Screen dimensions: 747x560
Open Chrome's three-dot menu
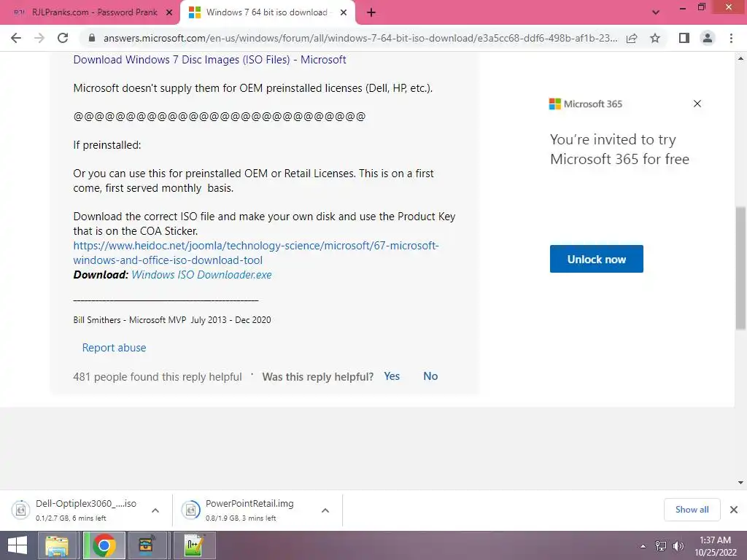(x=731, y=38)
